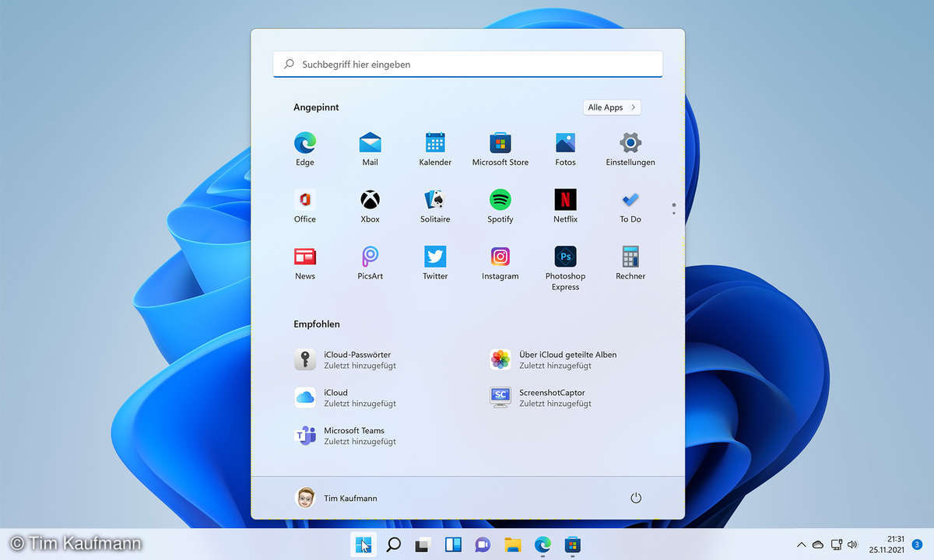Open network status tray icon
The height and width of the screenshot is (560, 934).
click(837, 544)
